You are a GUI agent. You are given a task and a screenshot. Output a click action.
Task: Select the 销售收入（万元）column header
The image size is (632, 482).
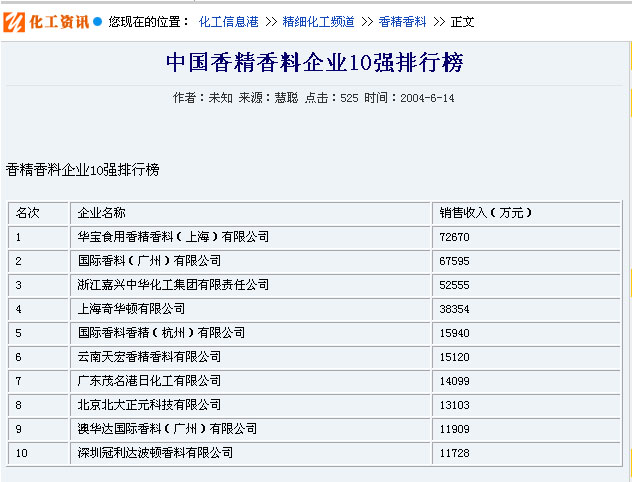[x=486, y=213]
